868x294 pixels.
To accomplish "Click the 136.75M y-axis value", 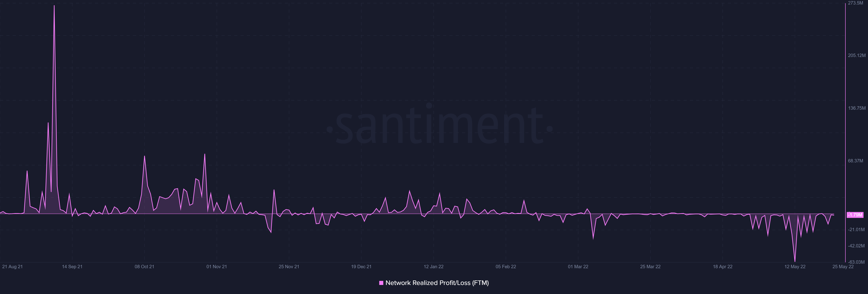I will coord(856,108).
